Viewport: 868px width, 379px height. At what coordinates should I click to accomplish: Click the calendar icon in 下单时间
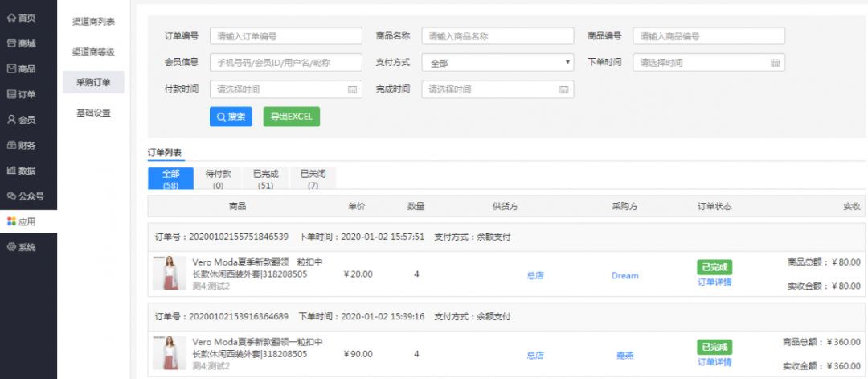coord(775,63)
